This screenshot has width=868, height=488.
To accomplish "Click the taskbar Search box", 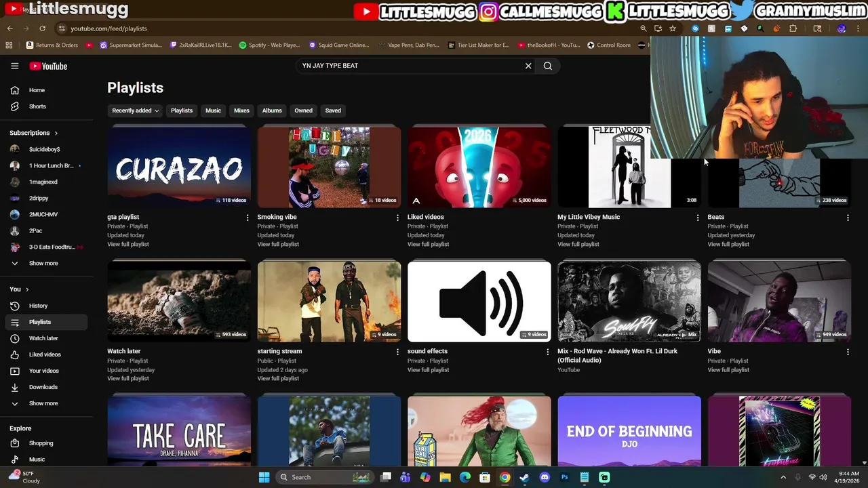I will [x=324, y=477].
